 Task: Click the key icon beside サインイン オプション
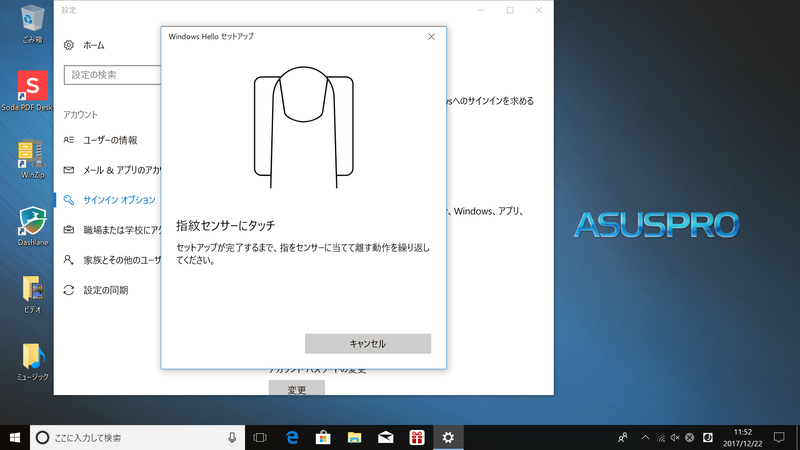[69, 200]
